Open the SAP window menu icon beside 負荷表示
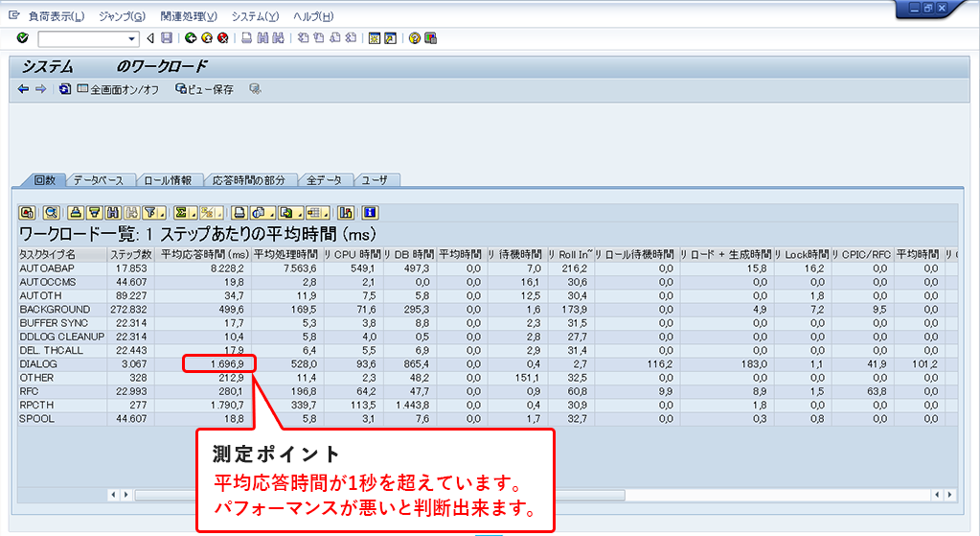The image size is (980, 536). tap(13, 15)
